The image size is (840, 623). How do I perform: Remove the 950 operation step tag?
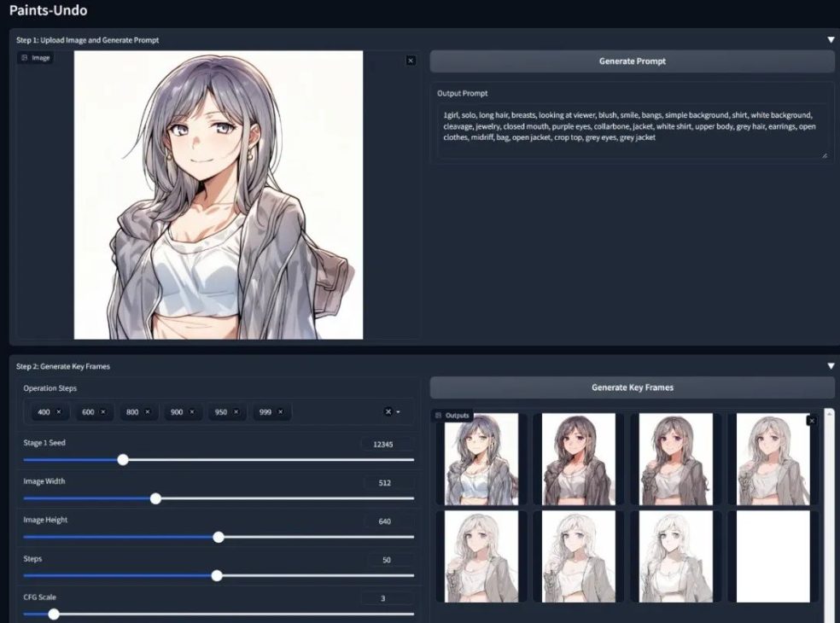click(x=236, y=412)
